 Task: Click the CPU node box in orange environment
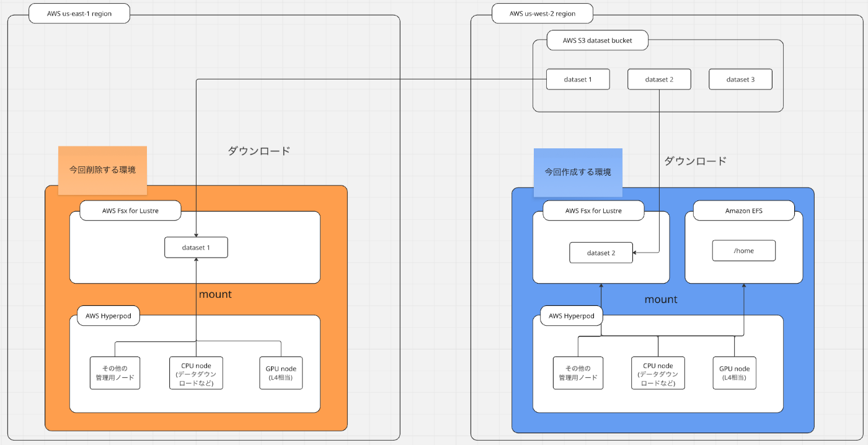point(196,373)
